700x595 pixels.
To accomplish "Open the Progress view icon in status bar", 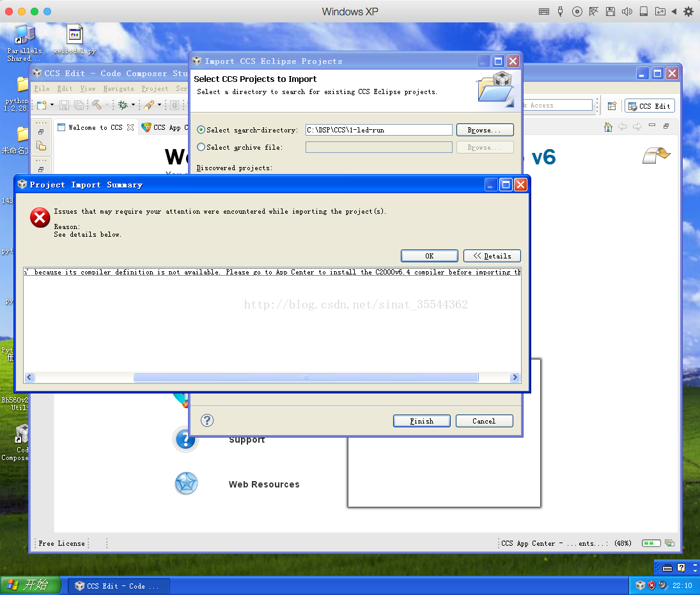I will point(669,543).
